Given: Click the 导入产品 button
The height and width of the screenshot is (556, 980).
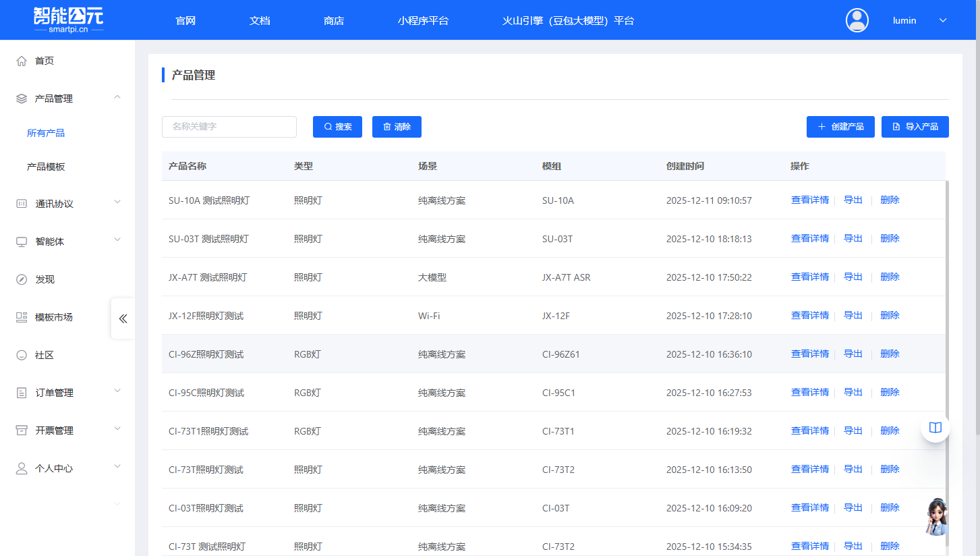Looking at the screenshot, I should point(915,127).
